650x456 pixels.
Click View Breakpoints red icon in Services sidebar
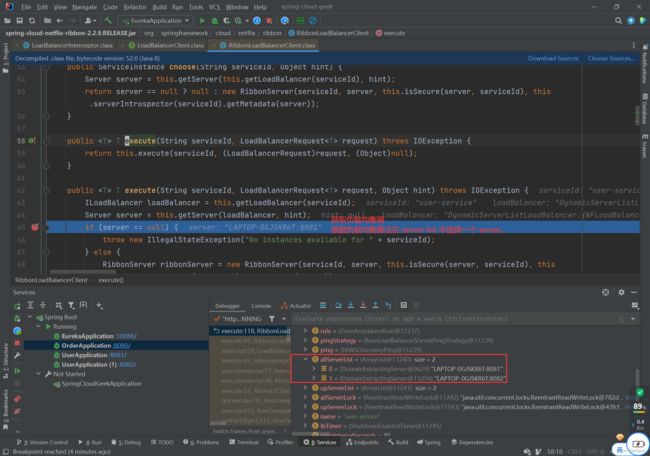(17, 399)
